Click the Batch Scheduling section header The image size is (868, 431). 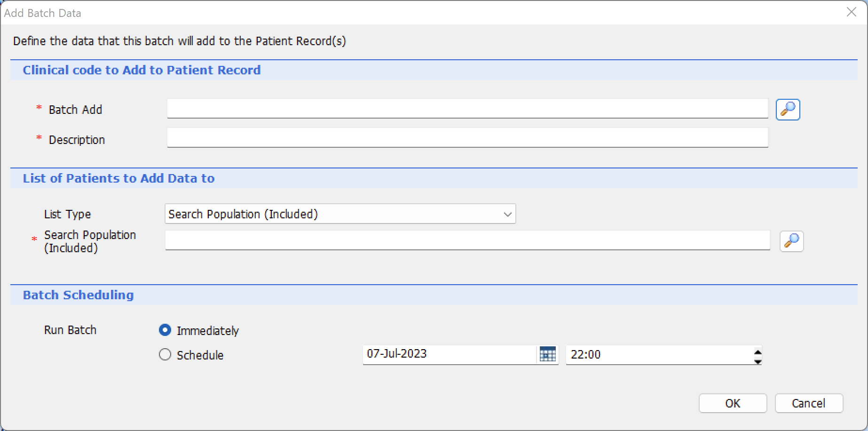click(x=78, y=295)
